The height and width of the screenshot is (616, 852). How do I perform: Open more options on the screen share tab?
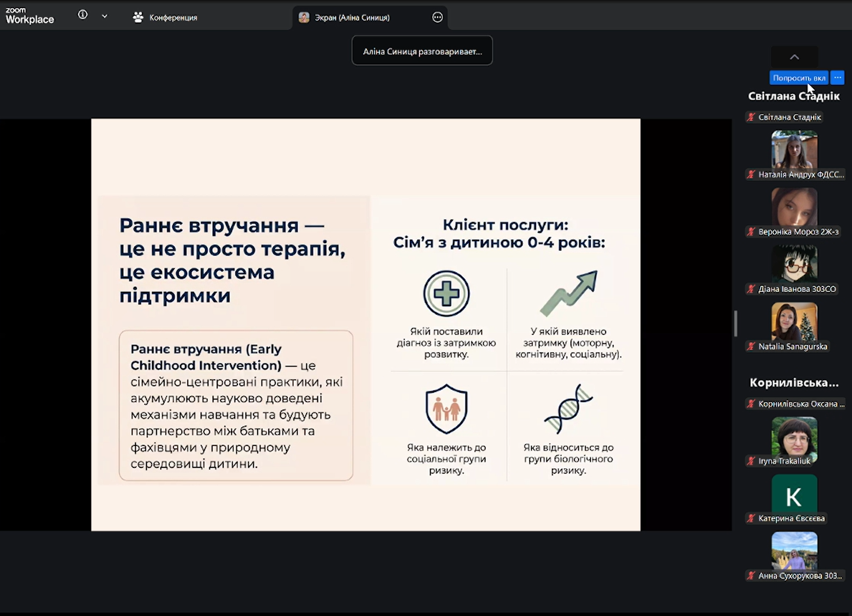point(437,18)
